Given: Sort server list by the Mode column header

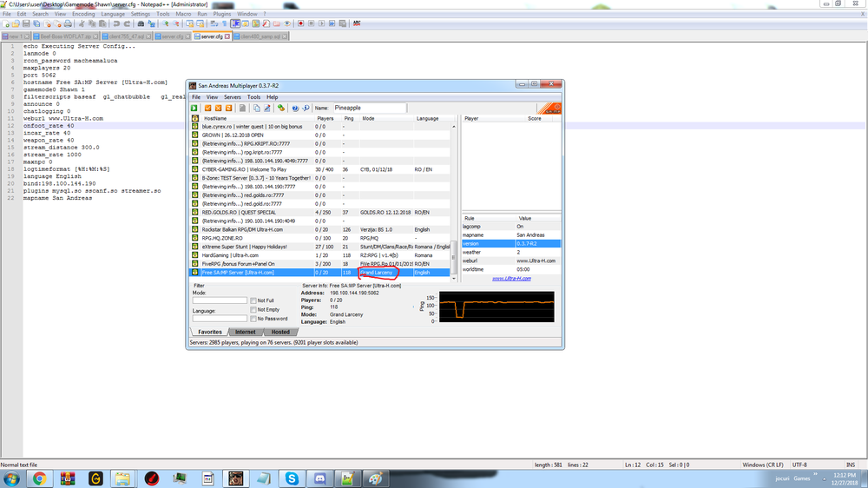Looking at the screenshot, I should tap(386, 119).
